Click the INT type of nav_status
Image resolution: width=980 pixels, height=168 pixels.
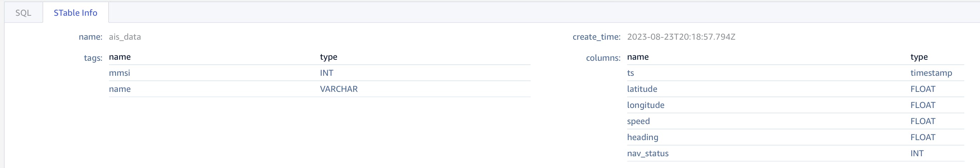tap(917, 154)
